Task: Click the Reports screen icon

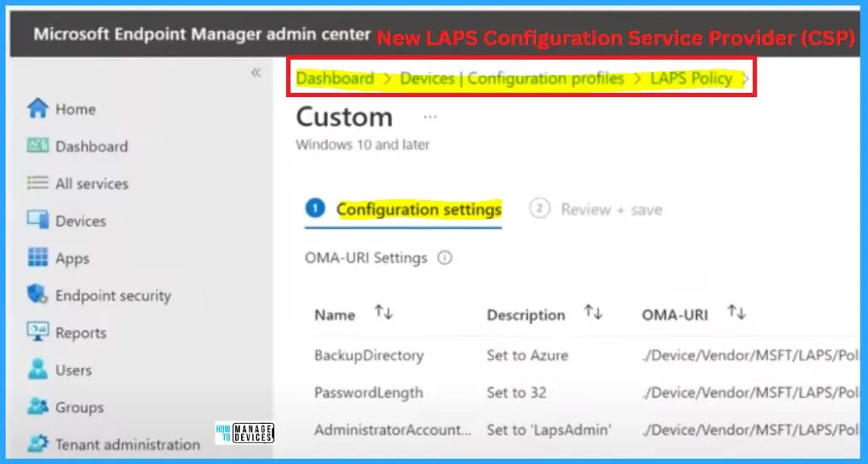Action: click(x=37, y=332)
